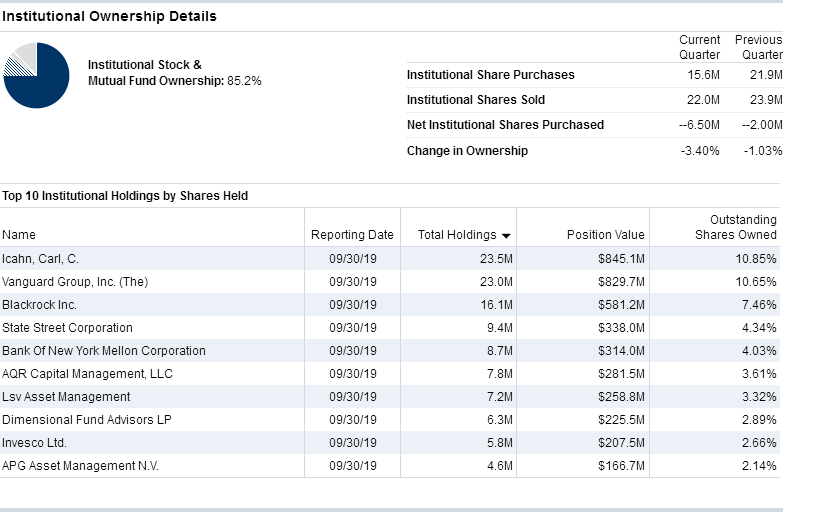The image size is (820, 514).
Task: Click Institutional Shares Sold label
Action: (x=476, y=100)
